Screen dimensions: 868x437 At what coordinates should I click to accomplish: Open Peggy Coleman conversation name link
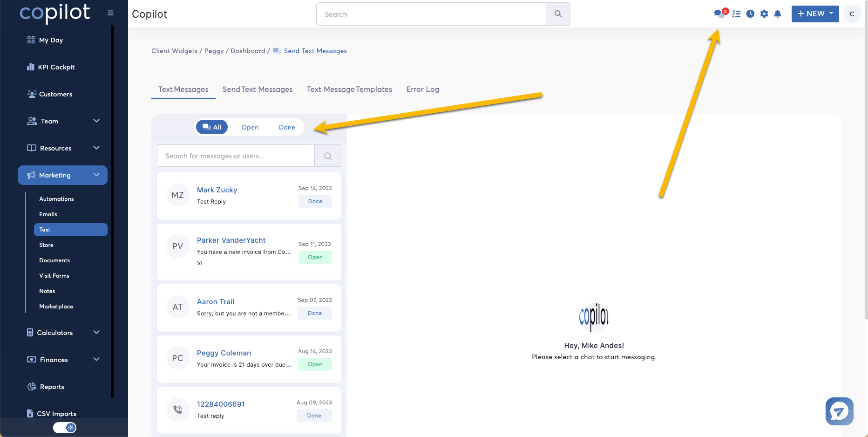pyautogui.click(x=224, y=353)
